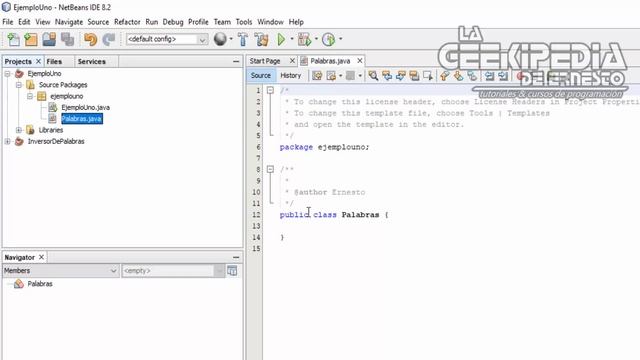640x360 pixels.
Task: Minimize the Navigator panel
Action: 236,257
